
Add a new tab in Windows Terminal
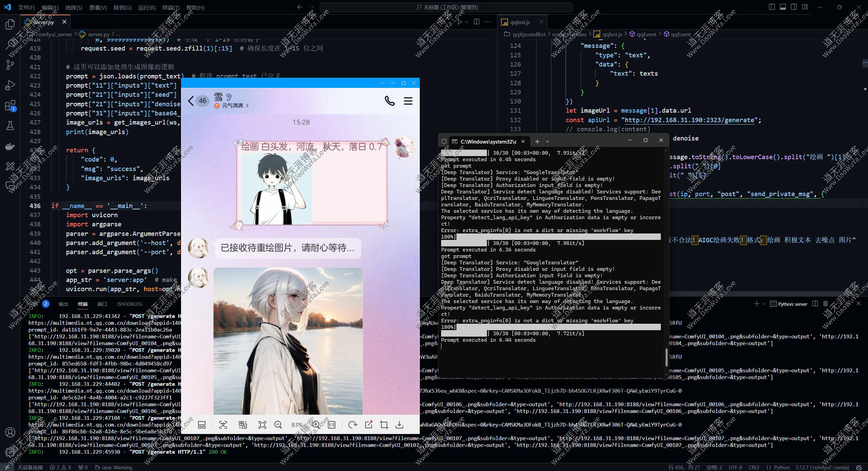(x=537, y=141)
